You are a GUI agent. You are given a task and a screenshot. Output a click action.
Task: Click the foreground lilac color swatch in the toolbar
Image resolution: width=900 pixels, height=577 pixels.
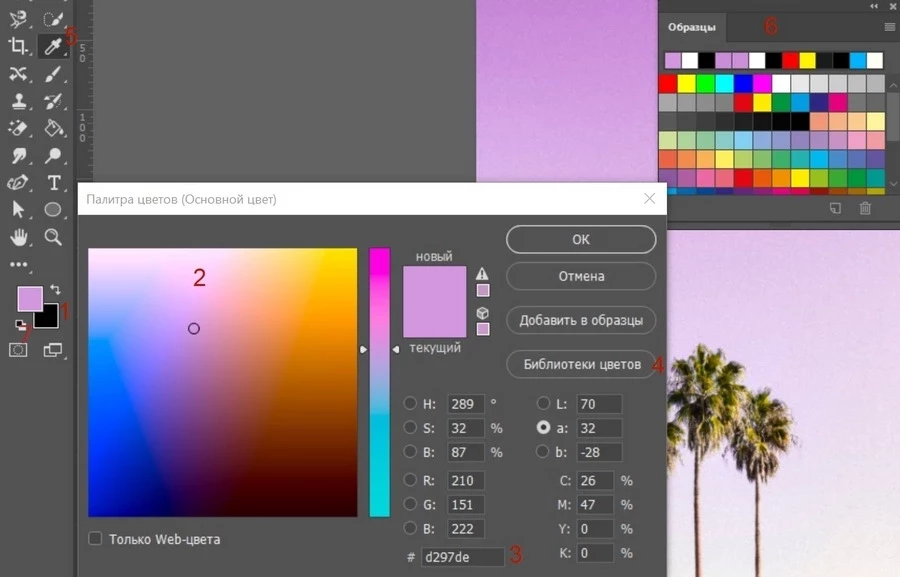(29, 299)
